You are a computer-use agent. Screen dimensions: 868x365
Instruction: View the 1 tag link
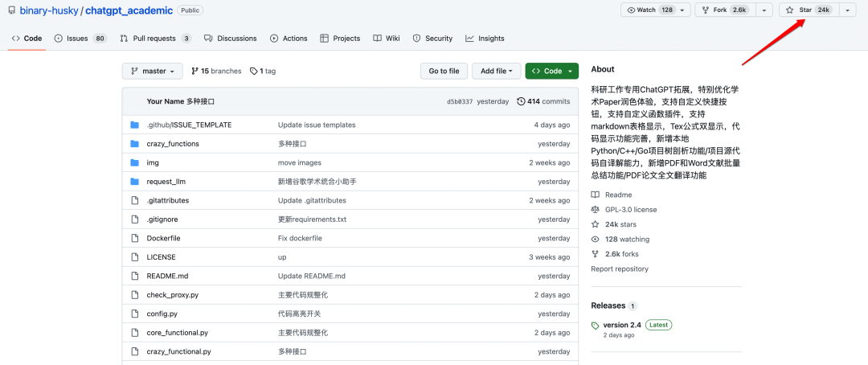263,71
